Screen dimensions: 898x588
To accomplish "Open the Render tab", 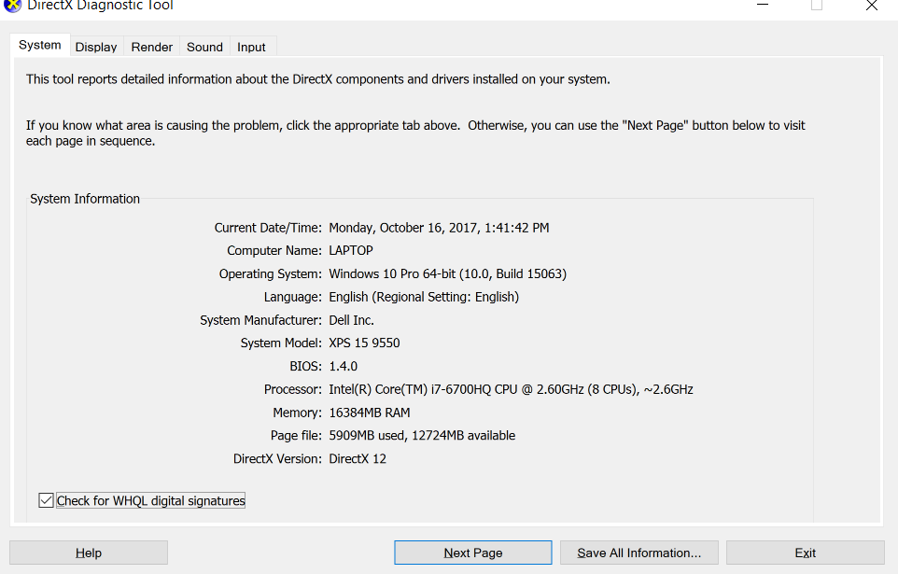I will tap(152, 47).
